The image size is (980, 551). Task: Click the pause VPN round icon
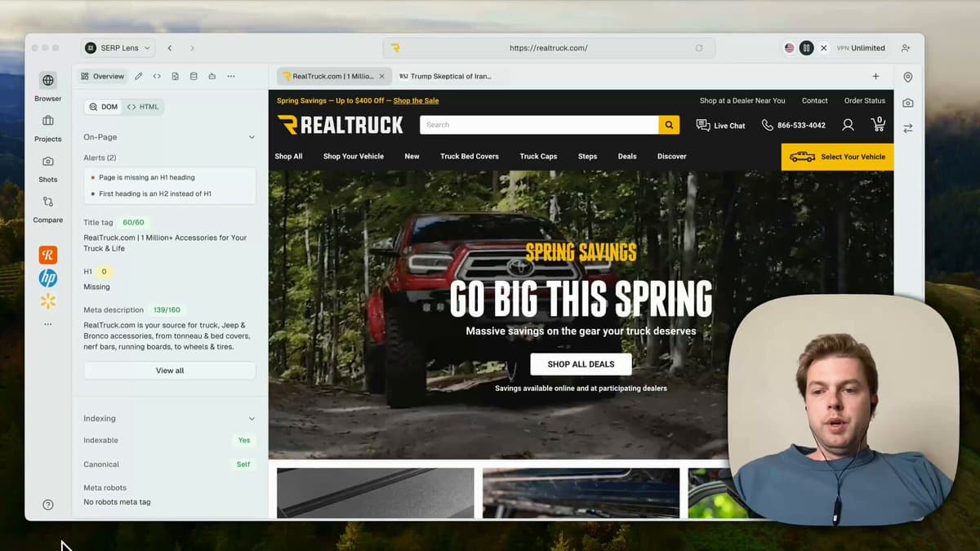pyautogui.click(x=806, y=48)
